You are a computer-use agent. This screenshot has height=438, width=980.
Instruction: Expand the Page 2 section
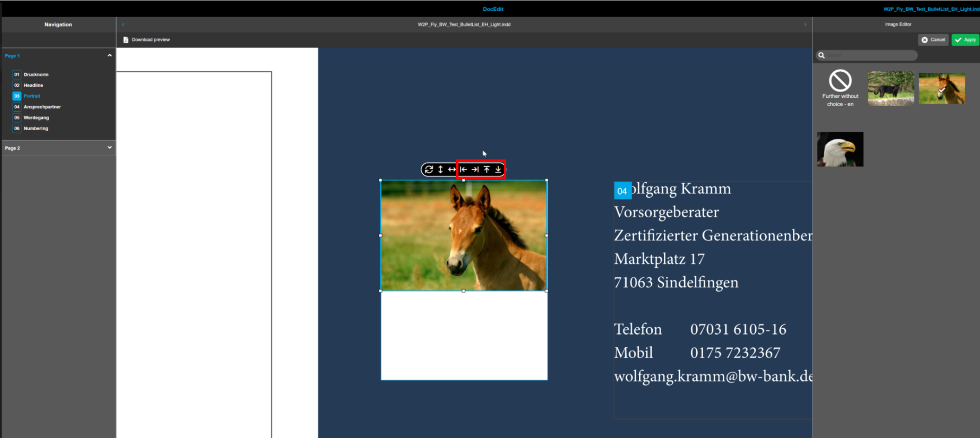click(x=110, y=148)
